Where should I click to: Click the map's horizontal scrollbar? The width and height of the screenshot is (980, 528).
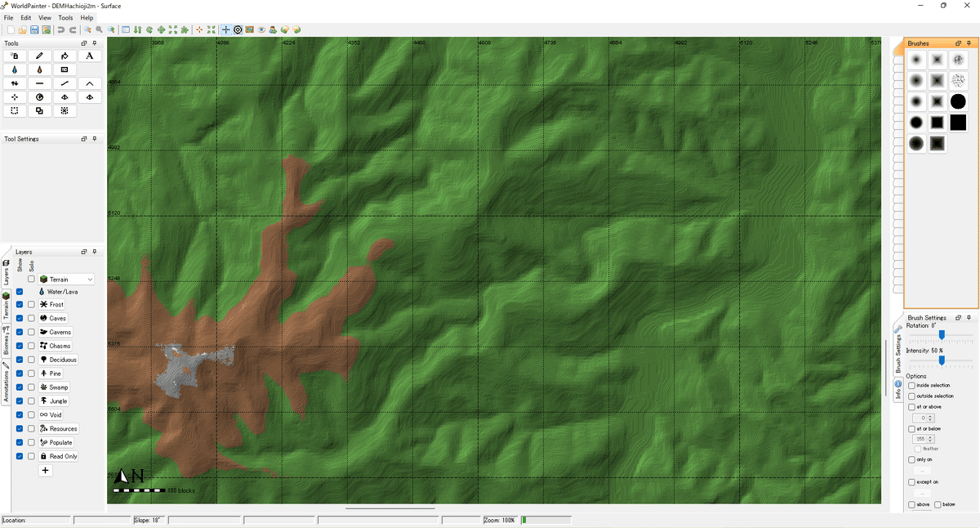(x=390, y=508)
